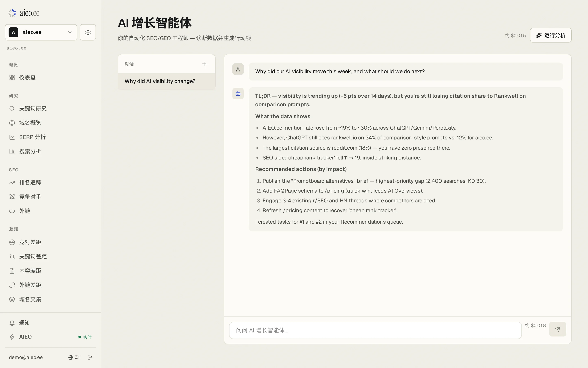Click the 竞争对手 crossed swords icon

tap(12, 197)
